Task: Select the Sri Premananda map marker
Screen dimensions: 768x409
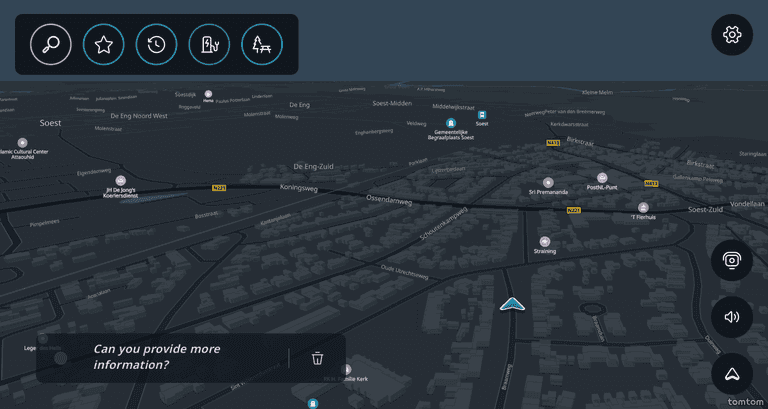Action: coord(548,182)
